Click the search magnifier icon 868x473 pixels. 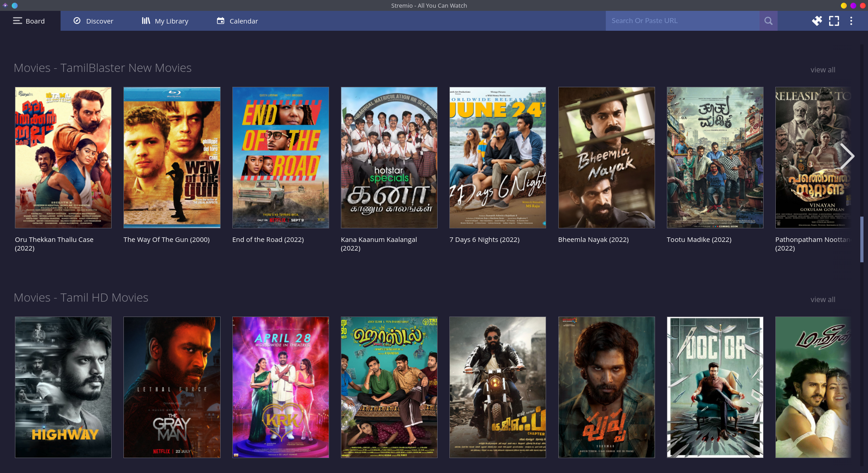(x=769, y=21)
